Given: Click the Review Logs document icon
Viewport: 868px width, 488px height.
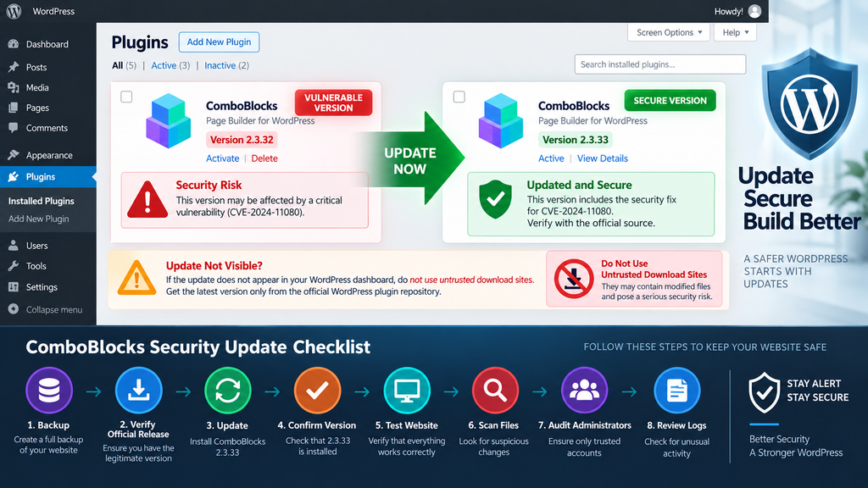Looking at the screenshot, I should click(x=677, y=391).
